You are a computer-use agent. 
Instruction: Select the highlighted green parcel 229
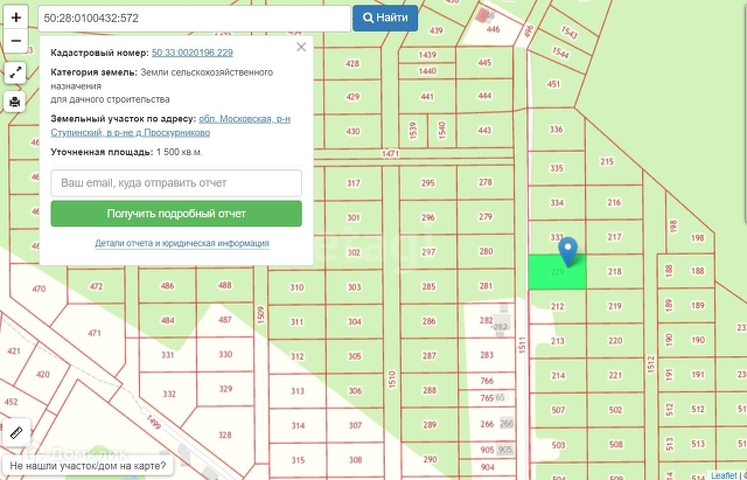pos(557,272)
